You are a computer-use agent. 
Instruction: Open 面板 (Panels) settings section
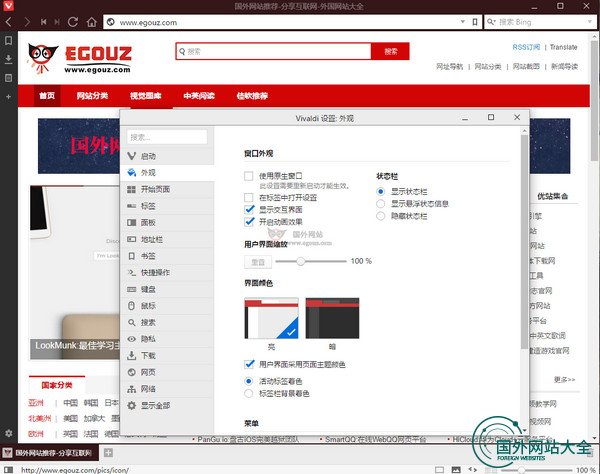(167, 223)
